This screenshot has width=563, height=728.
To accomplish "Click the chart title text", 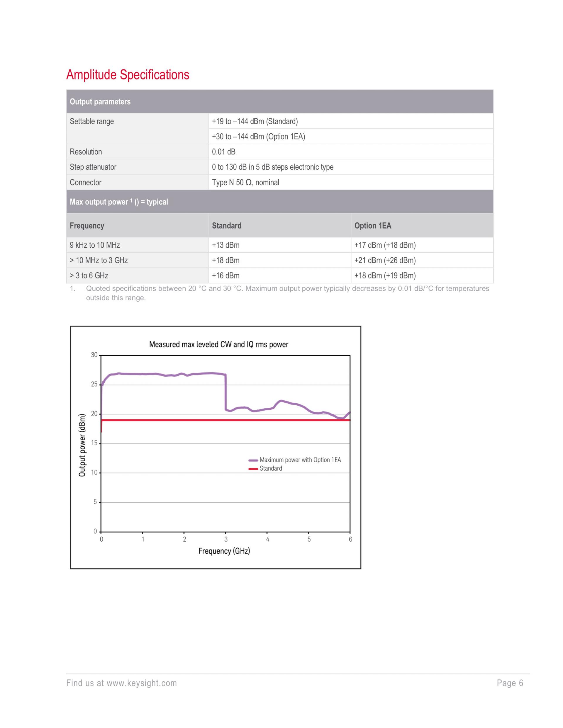I will pyautogui.click(x=218, y=344).
